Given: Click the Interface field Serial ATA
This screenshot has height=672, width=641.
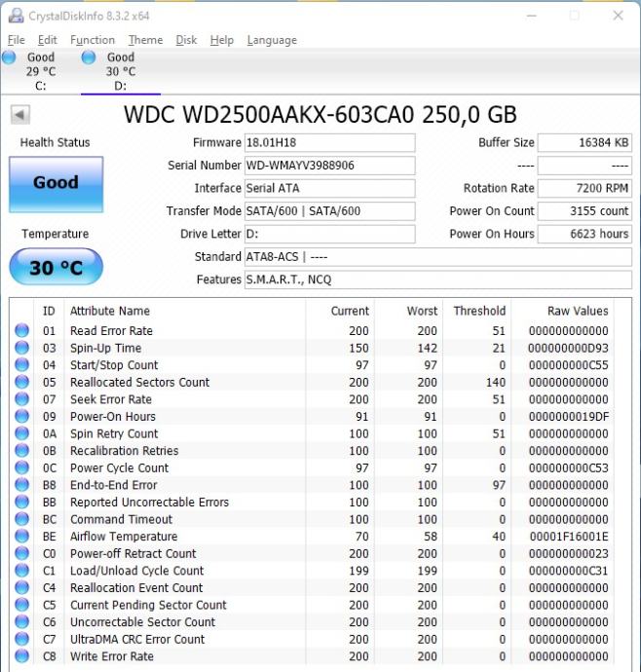Looking at the screenshot, I should pyautogui.click(x=329, y=188).
